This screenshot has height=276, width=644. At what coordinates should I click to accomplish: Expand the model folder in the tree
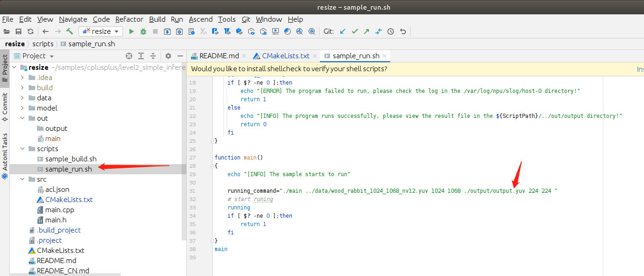coord(22,108)
